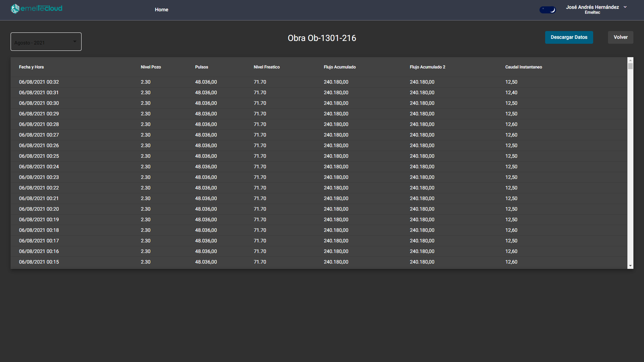The image size is (644, 362).
Task: Click Nivel Pozo value 2.30 in the 00:30 row
Action: point(145,103)
